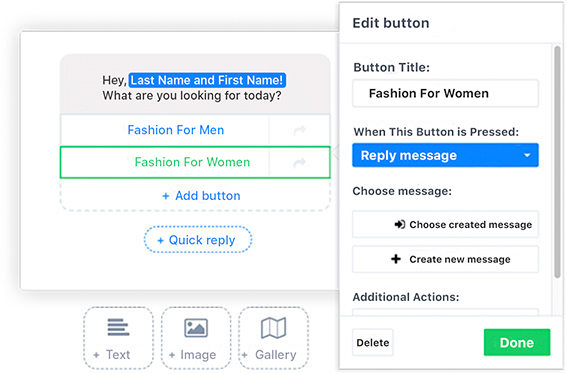This screenshot has height=374, width=567.
Task: Confirm with the Done button
Action: pos(517,342)
